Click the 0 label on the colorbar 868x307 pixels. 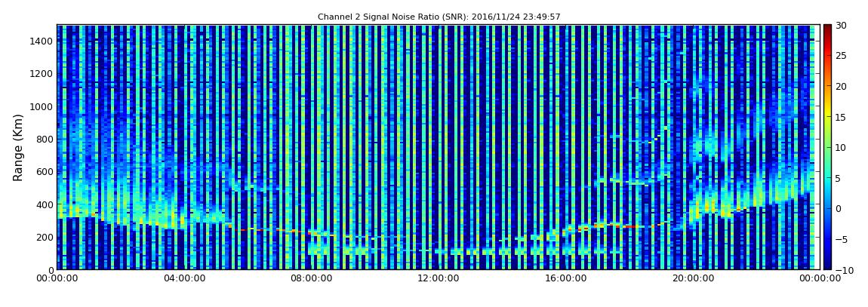point(839,208)
